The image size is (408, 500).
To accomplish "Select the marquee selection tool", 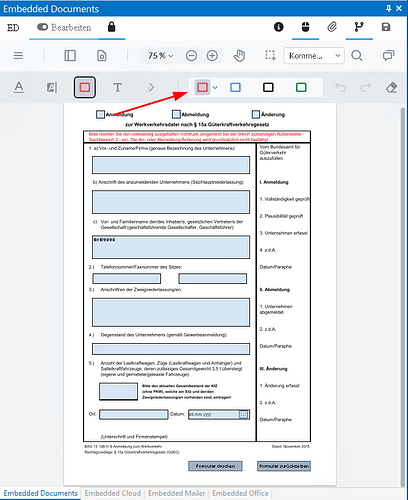I will pos(270,55).
